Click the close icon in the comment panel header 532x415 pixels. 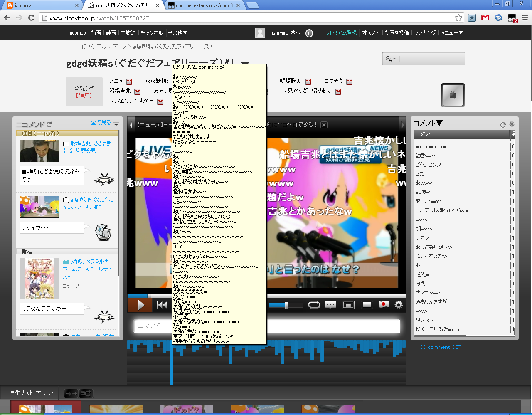(x=512, y=124)
